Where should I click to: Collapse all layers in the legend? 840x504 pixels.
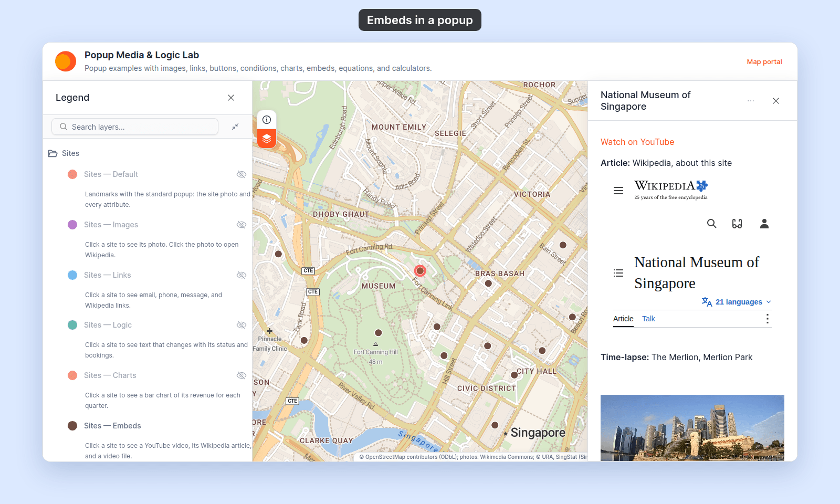[235, 127]
